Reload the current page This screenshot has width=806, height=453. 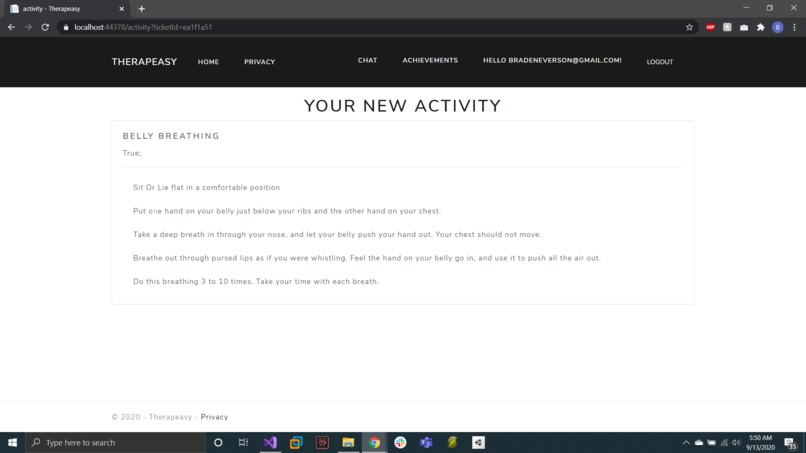click(x=45, y=27)
